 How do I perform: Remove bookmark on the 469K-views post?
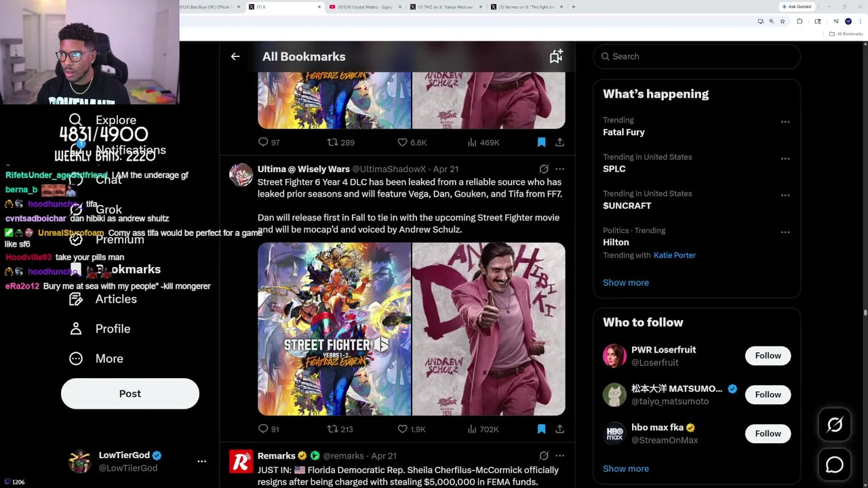[541, 142]
